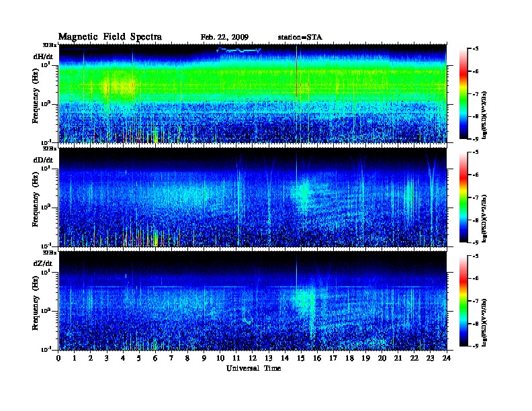The width and height of the screenshot is (532, 411).
Task: Click the "4" tick on Universal Time axis
Action: click(123, 358)
